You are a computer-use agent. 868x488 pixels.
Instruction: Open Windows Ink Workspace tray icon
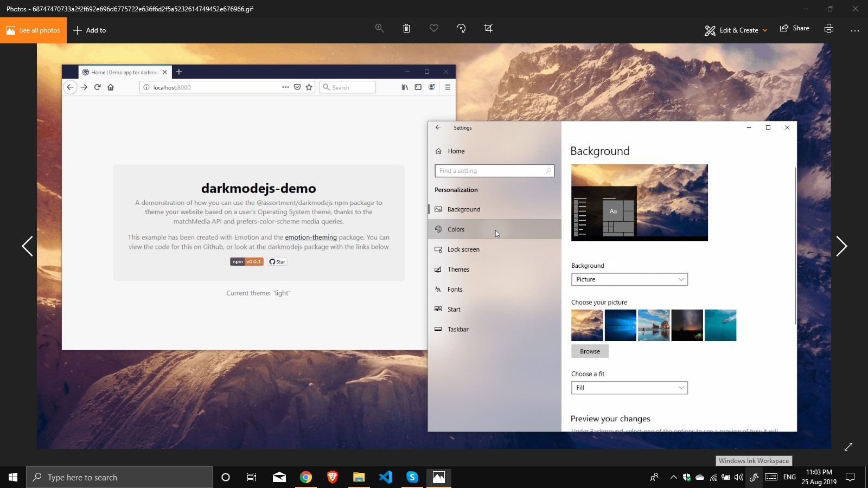[754, 477]
